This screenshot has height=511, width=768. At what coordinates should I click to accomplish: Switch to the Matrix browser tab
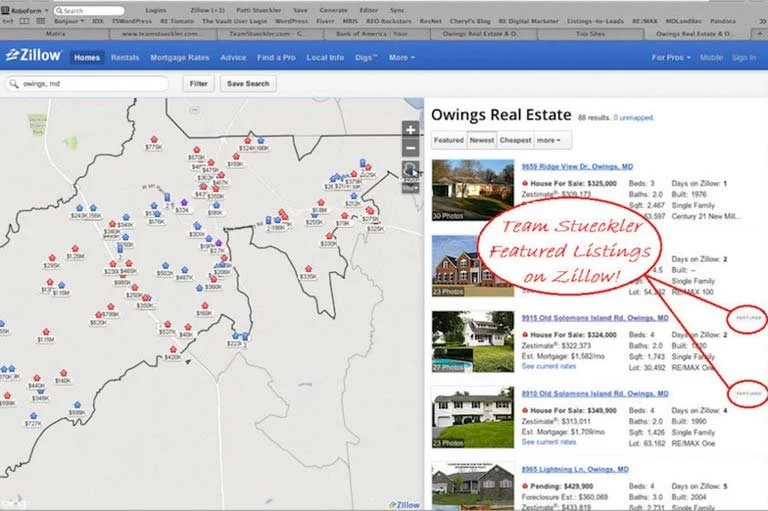point(55,34)
